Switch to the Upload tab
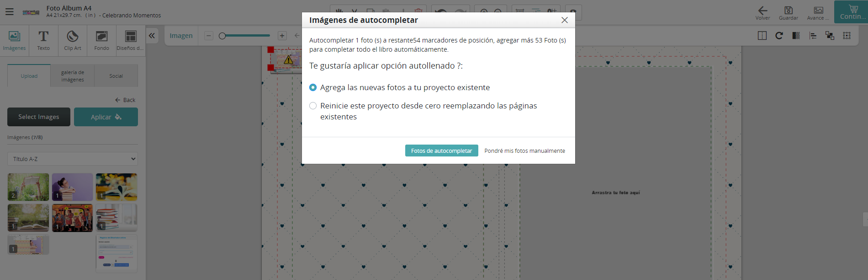The height and width of the screenshot is (280, 868). point(29,76)
